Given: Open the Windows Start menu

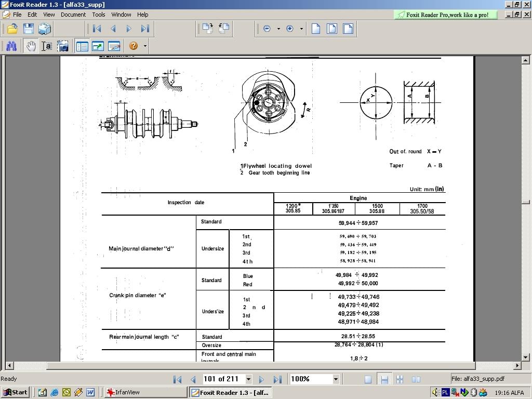Looking at the screenshot, I should [15, 392].
